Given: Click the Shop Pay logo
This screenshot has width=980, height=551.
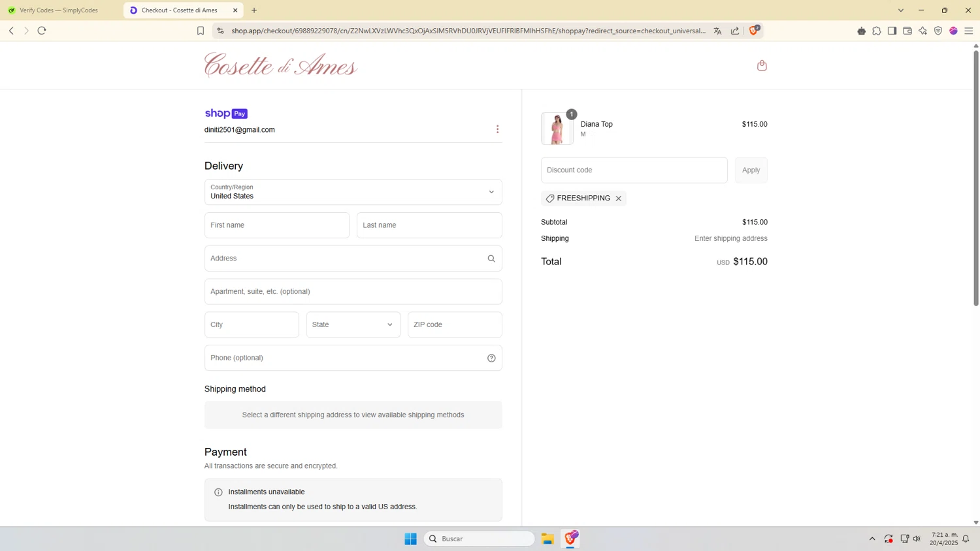Looking at the screenshot, I should coord(226,114).
